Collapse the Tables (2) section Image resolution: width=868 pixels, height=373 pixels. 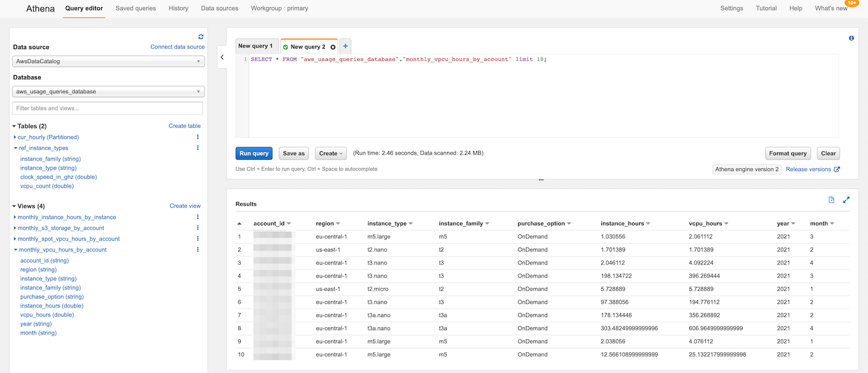pos(15,126)
